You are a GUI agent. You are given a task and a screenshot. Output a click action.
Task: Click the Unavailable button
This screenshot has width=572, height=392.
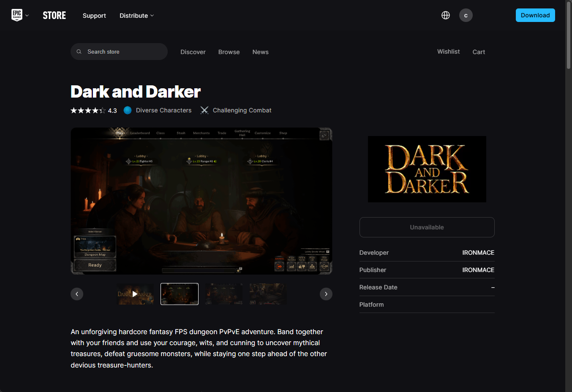pos(427,227)
